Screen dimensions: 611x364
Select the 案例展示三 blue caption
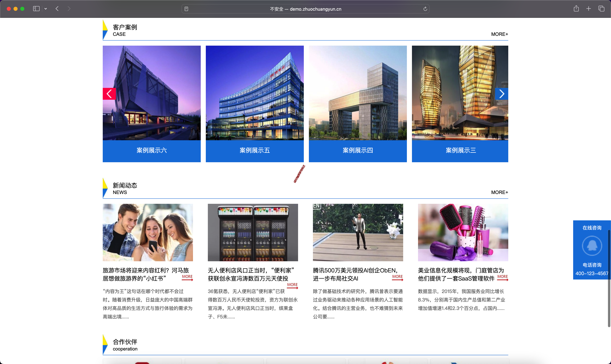click(x=460, y=151)
